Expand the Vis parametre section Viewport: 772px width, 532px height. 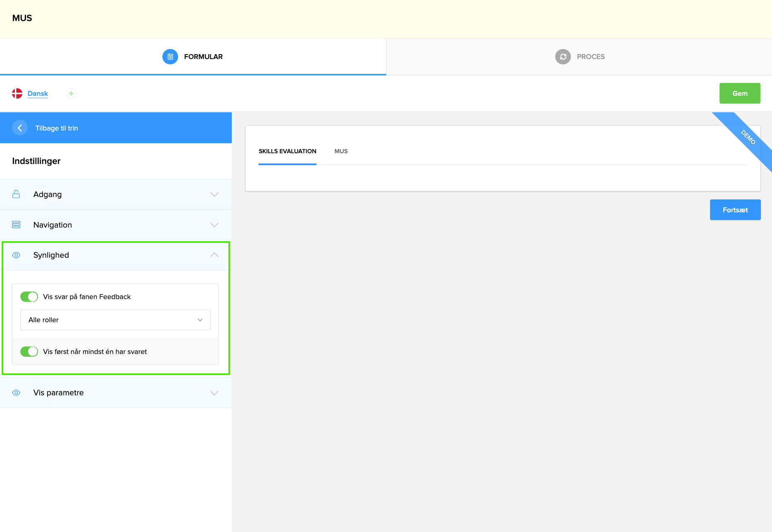[x=214, y=393]
